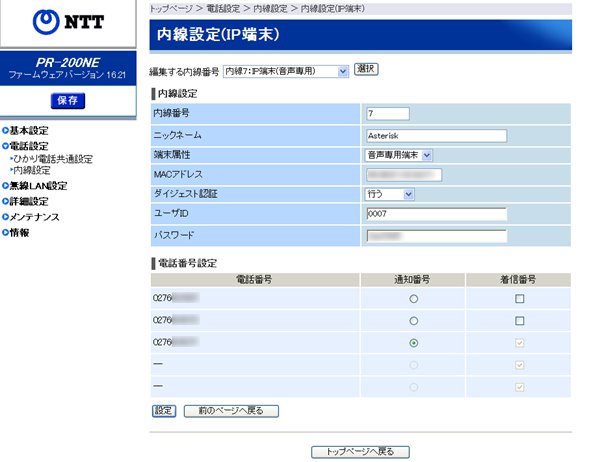
Task: Follow the 内線設定 breadcrumb link
Action: click(x=270, y=8)
